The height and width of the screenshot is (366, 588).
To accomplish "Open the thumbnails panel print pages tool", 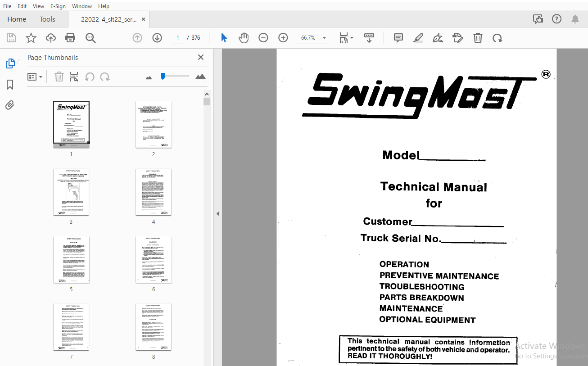I will [x=74, y=77].
